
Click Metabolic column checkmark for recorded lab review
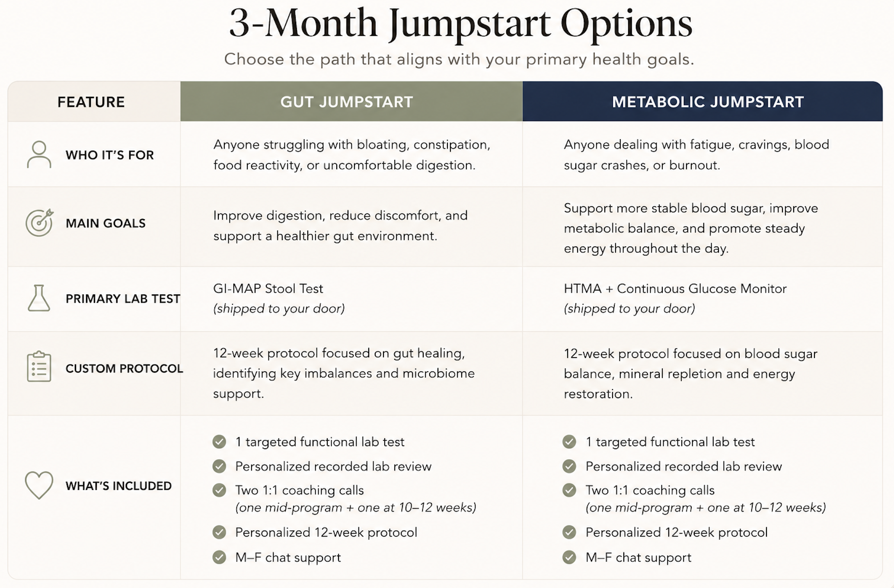[x=569, y=466]
